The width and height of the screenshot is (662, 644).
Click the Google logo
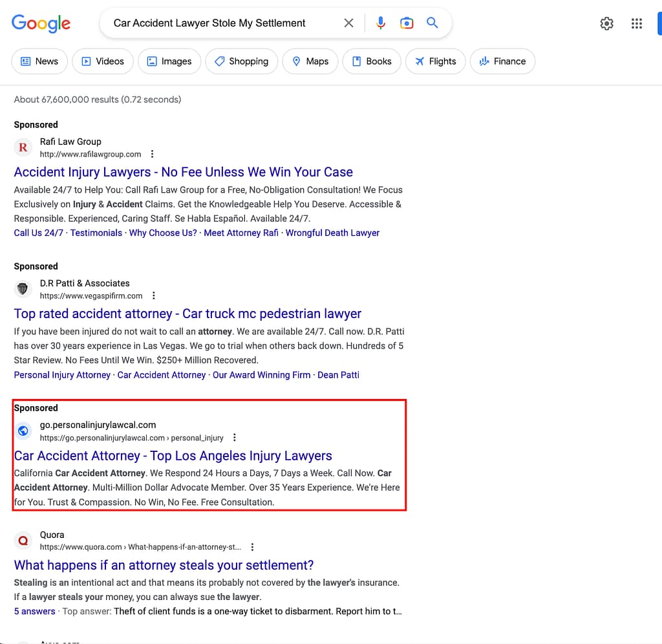[41, 24]
